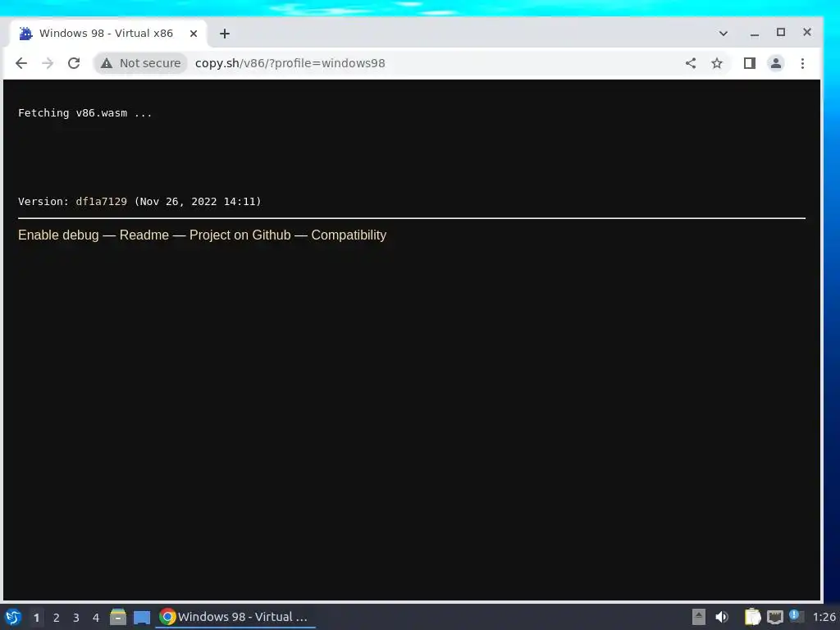Image resolution: width=840 pixels, height=630 pixels.
Task: Reload the page with the refresh icon
Action: click(x=74, y=63)
